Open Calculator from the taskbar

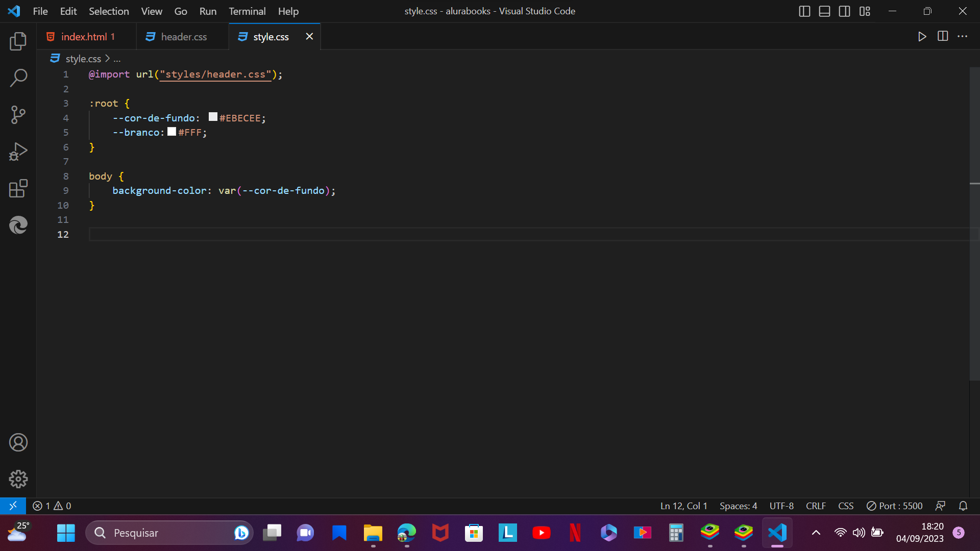coord(676,533)
